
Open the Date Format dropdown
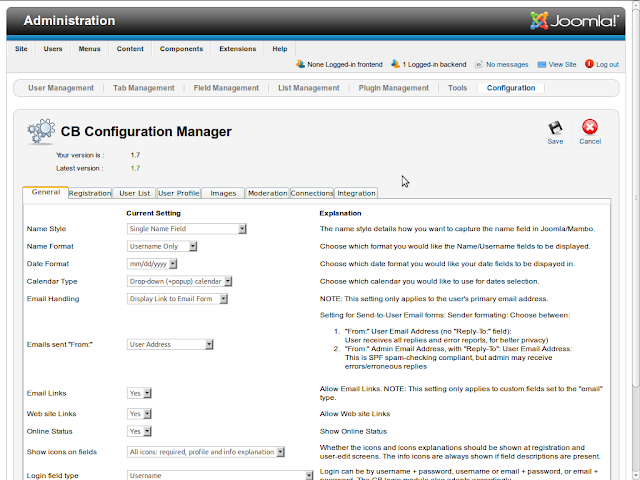[x=152, y=264]
